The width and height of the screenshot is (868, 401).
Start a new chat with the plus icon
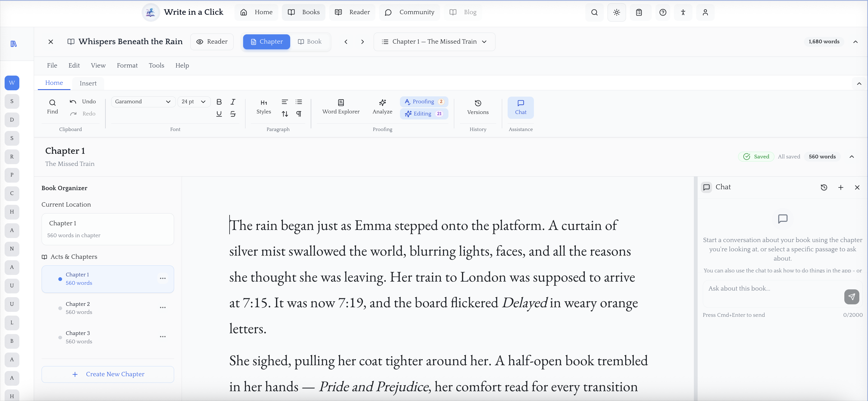coord(841,188)
